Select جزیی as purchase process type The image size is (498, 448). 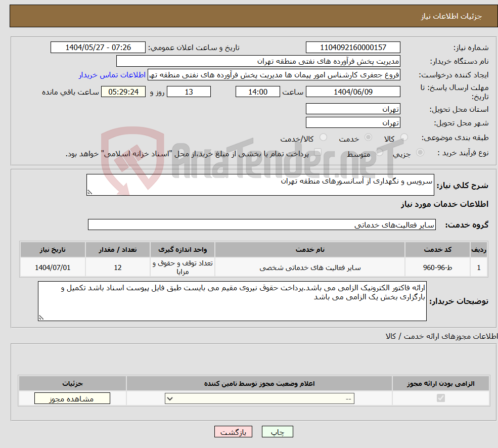point(420,153)
